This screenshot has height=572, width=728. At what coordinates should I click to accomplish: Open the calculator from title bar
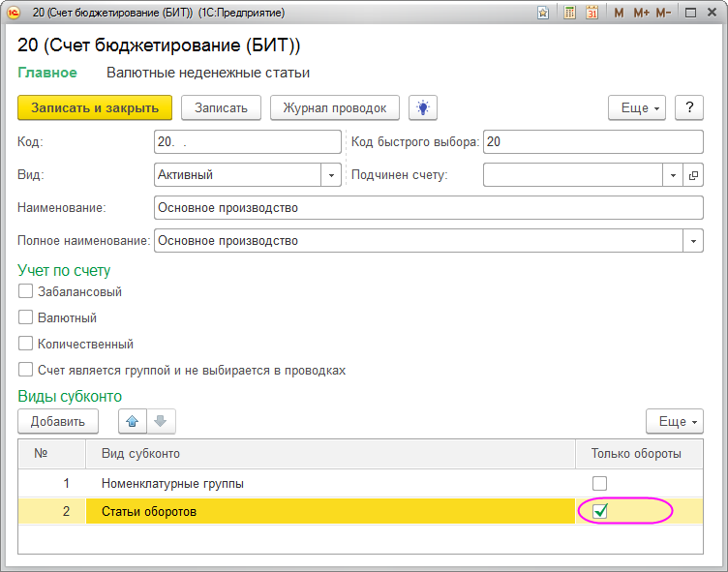(x=569, y=13)
